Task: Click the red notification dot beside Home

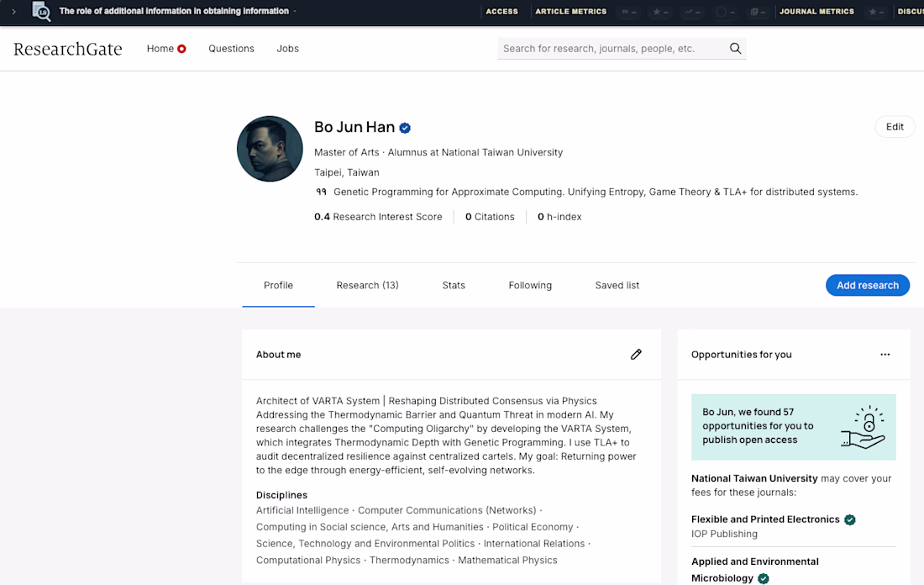Action: pyautogui.click(x=182, y=49)
